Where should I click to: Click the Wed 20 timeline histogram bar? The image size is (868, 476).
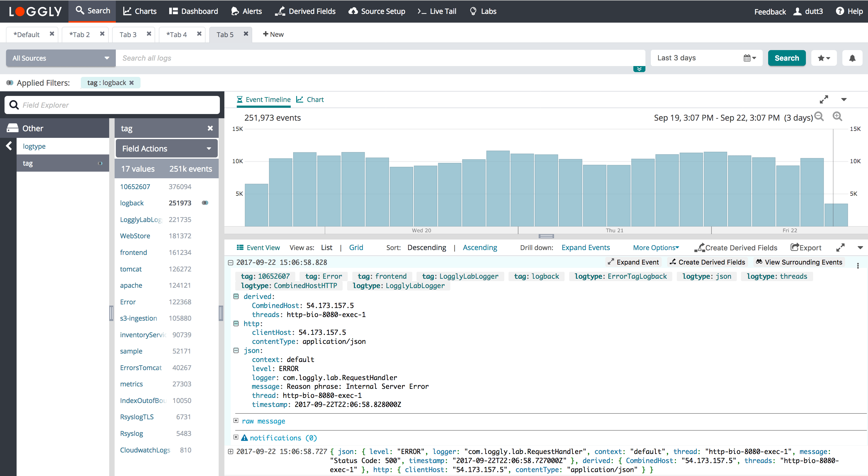tap(425, 195)
